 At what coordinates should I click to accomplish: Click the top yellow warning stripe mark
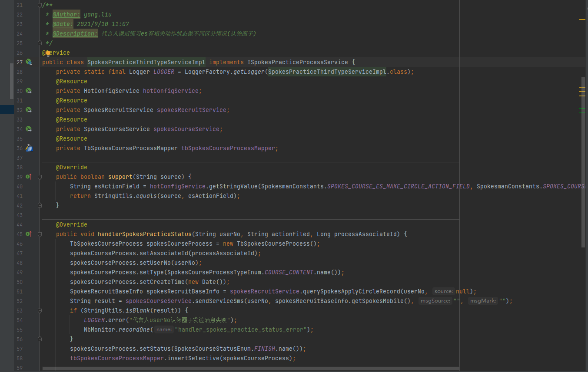click(582, 20)
